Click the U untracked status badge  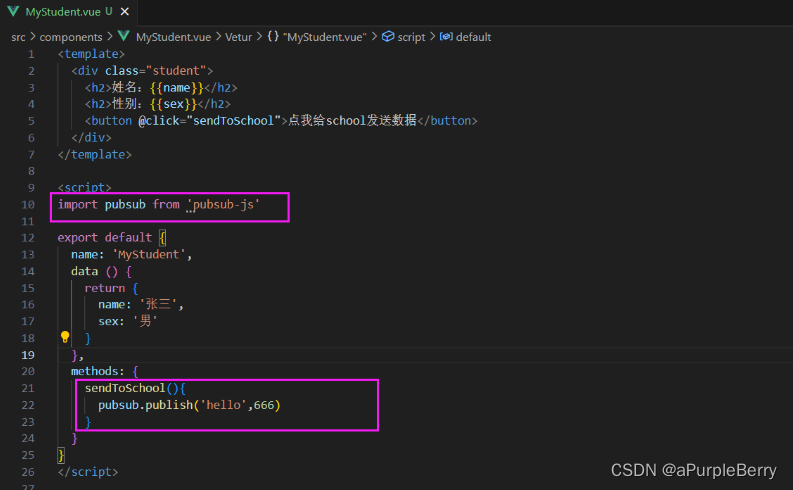(x=109, y=11)
